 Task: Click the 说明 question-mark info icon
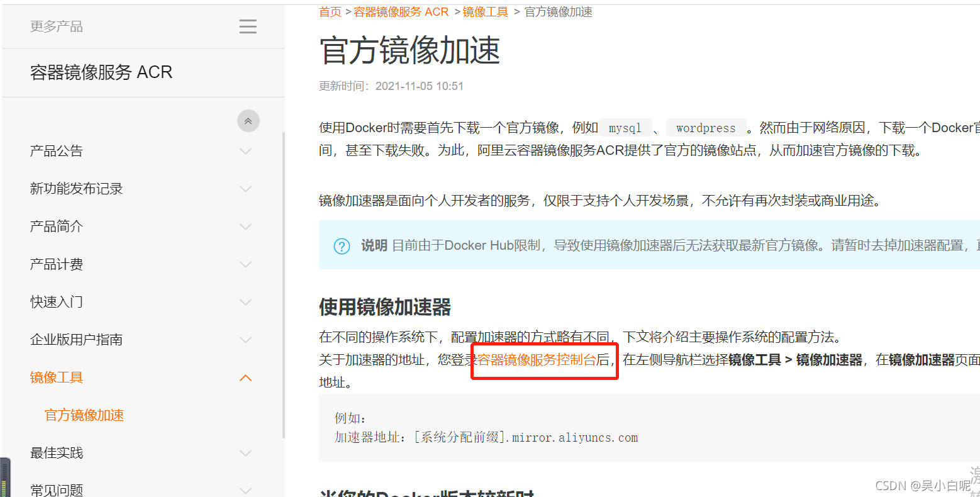[x=342, y=246]
